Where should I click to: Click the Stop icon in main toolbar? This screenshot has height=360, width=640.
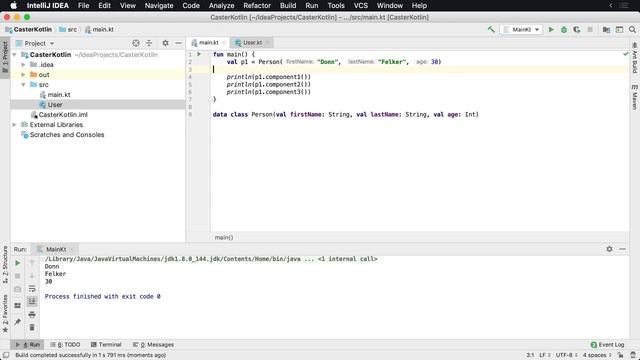(590, 29)
